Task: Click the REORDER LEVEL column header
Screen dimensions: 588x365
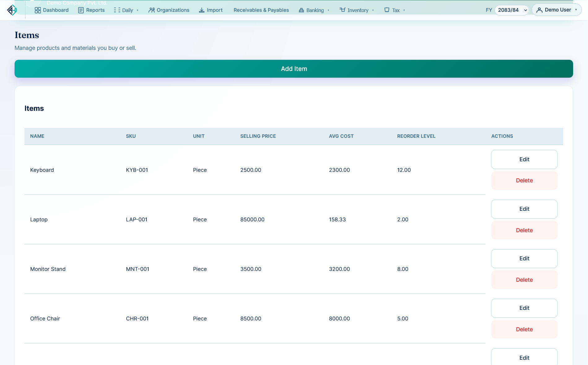Action: (416, 136)
